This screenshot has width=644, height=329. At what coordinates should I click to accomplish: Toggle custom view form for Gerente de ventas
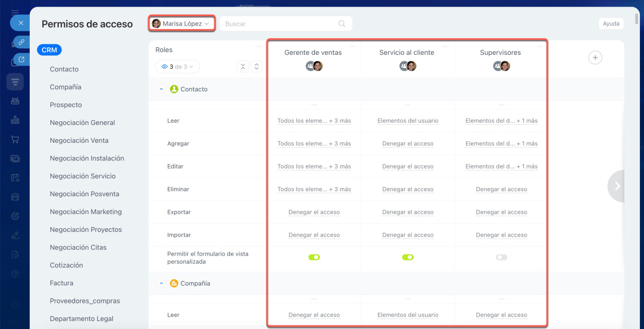pyautogui.click(x=314, y=257)
